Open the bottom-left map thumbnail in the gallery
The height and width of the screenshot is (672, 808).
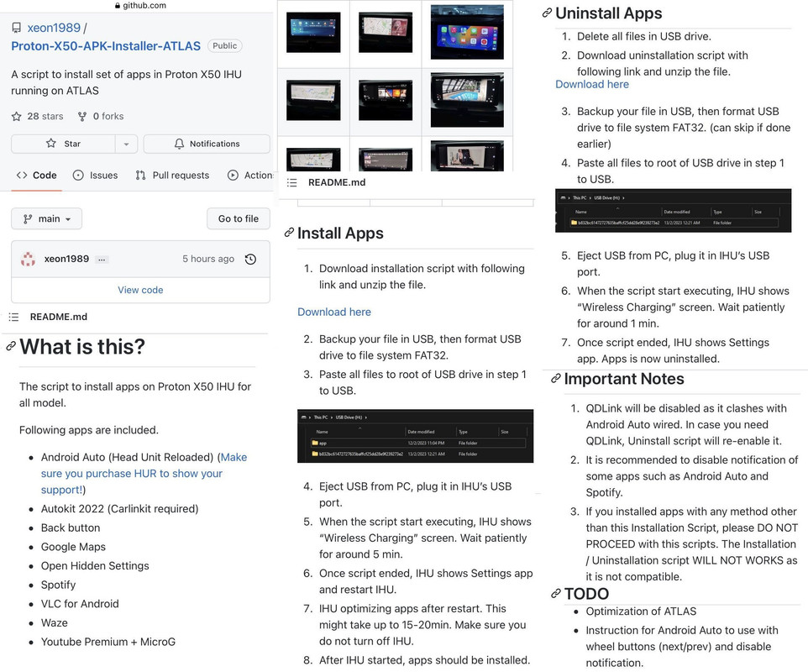[x=313, y=160]
